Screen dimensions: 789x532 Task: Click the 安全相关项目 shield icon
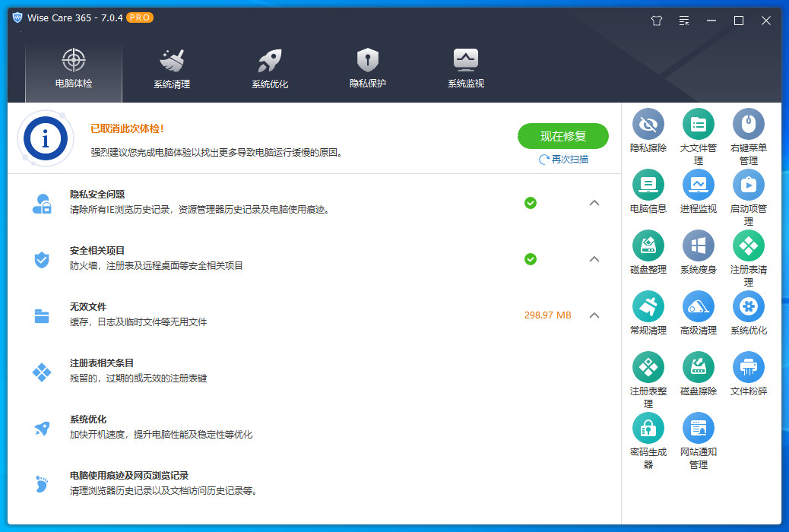pos(42,260)
